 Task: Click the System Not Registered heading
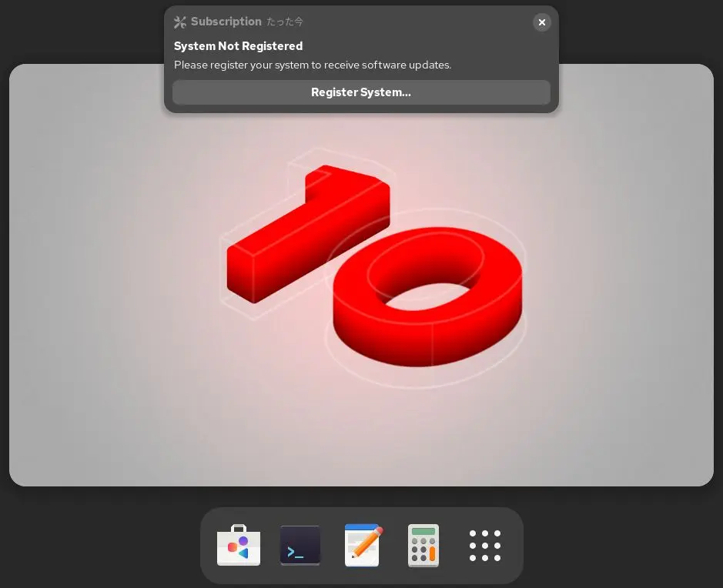(238, 46)
